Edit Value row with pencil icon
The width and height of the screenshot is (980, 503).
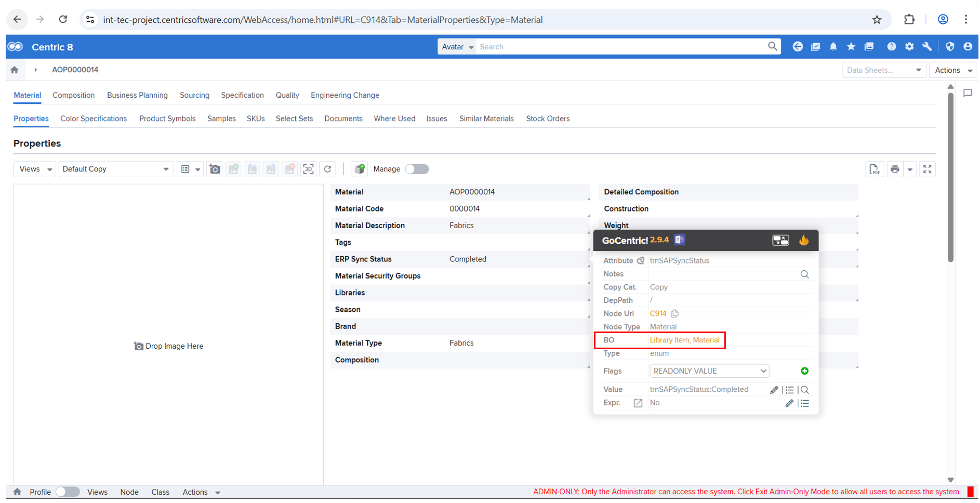pyautogui.click(x=774, y=390)
